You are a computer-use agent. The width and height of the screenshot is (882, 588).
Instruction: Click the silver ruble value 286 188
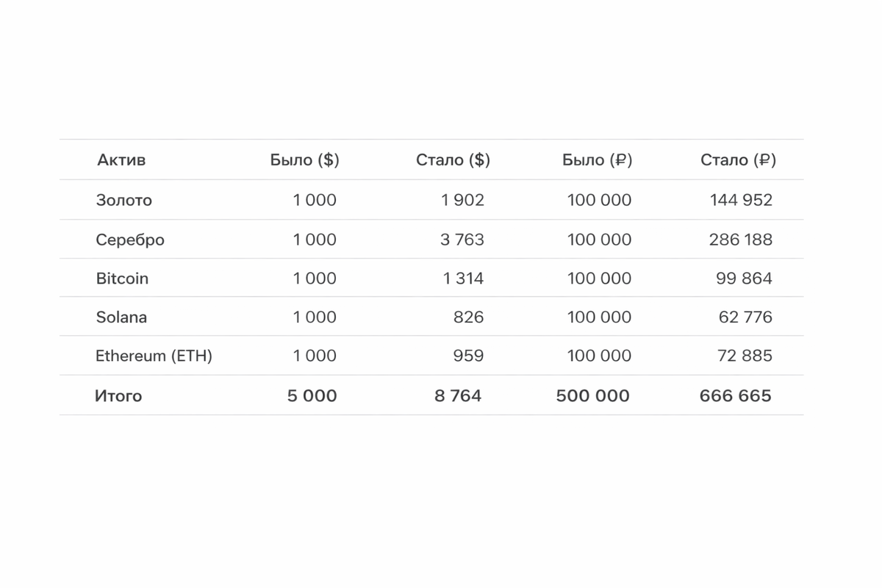741,240
